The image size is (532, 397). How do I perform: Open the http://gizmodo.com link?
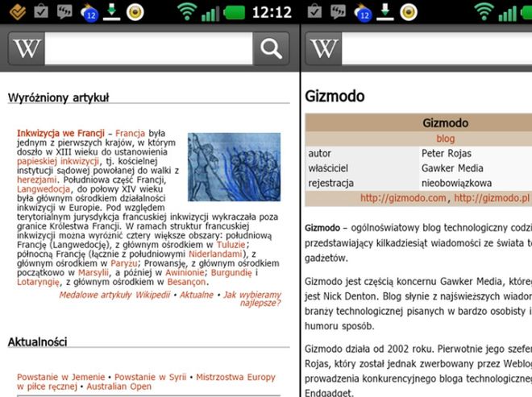(403, 198)
